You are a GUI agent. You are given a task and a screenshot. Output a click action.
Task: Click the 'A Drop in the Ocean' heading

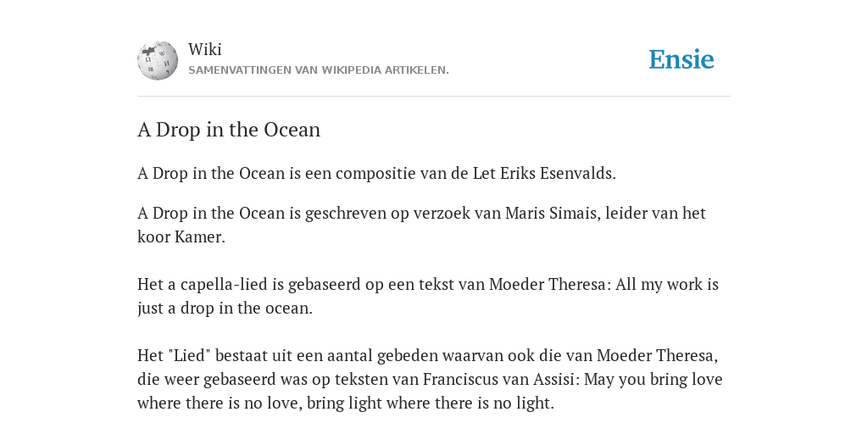coord(229,130)
